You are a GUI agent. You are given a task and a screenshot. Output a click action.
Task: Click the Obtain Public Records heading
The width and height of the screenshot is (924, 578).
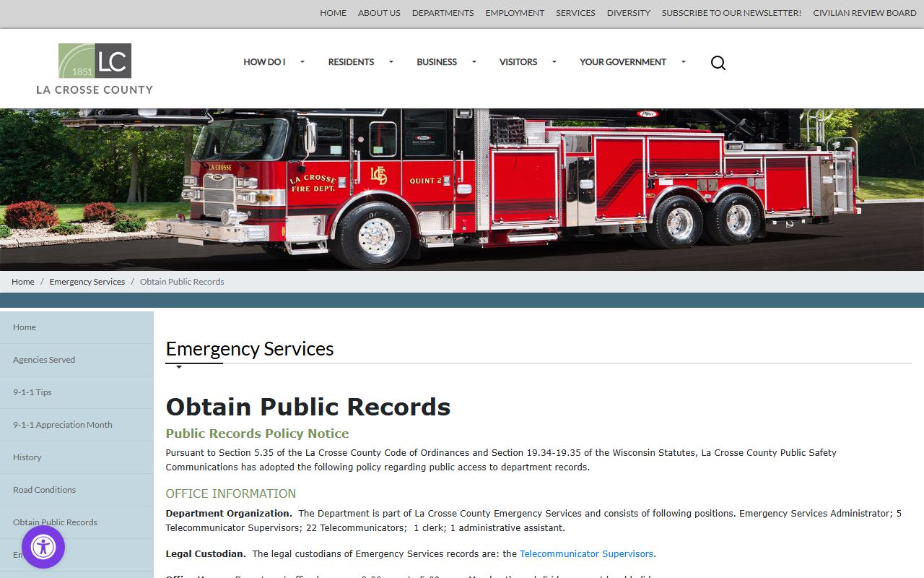point(308,407)
